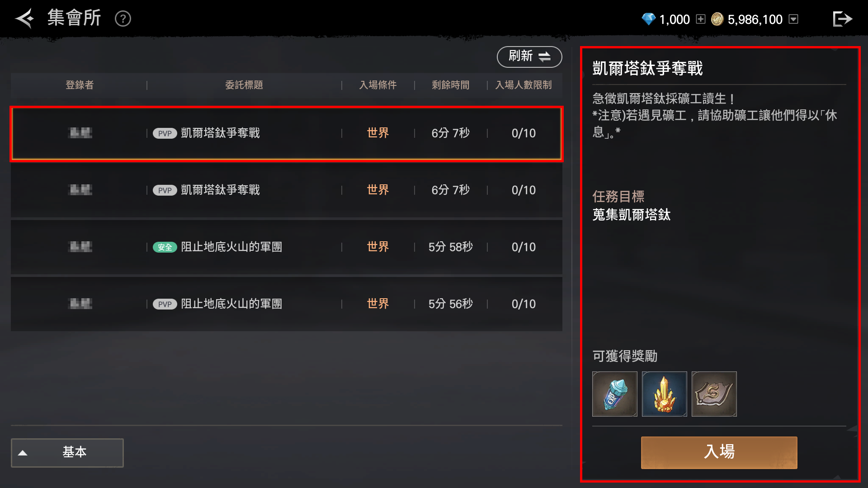View the insignia badge reward icon
Image resolution: width=868 pixels, height=488 pixels.
714,394
